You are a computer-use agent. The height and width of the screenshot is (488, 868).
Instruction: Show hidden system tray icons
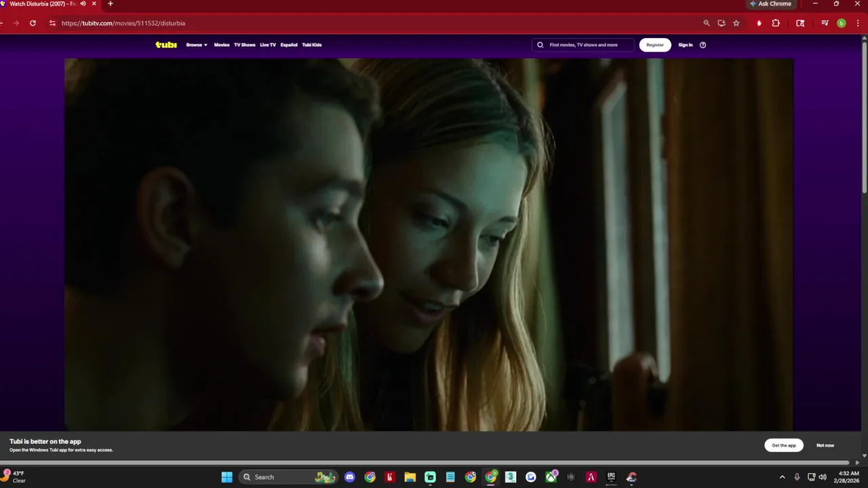click(x=782, y=477)
